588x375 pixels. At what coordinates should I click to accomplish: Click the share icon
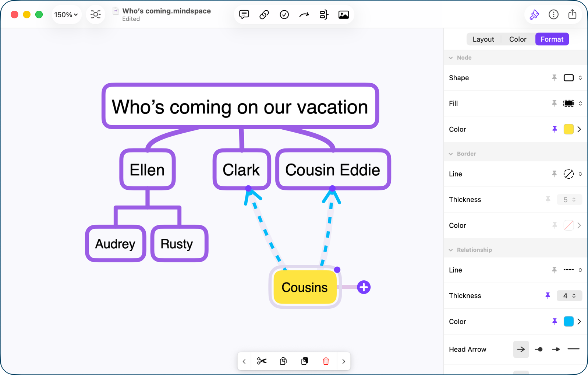pos(572,14)
